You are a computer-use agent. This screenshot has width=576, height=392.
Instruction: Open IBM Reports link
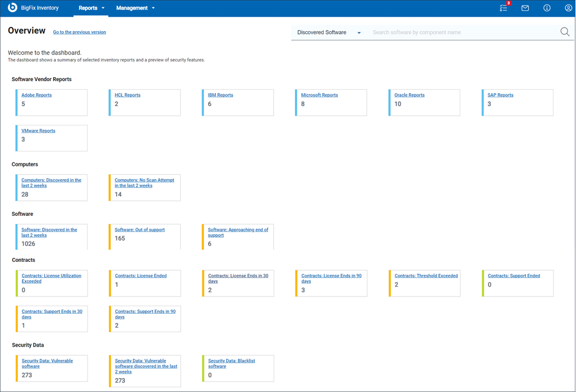click(221, 95)
